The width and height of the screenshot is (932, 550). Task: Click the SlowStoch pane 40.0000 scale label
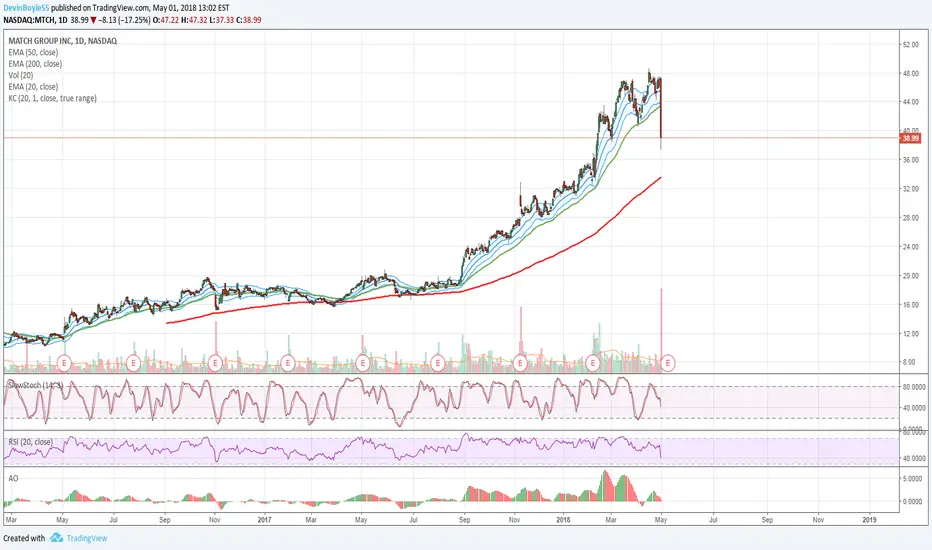(x=914, y=408)
